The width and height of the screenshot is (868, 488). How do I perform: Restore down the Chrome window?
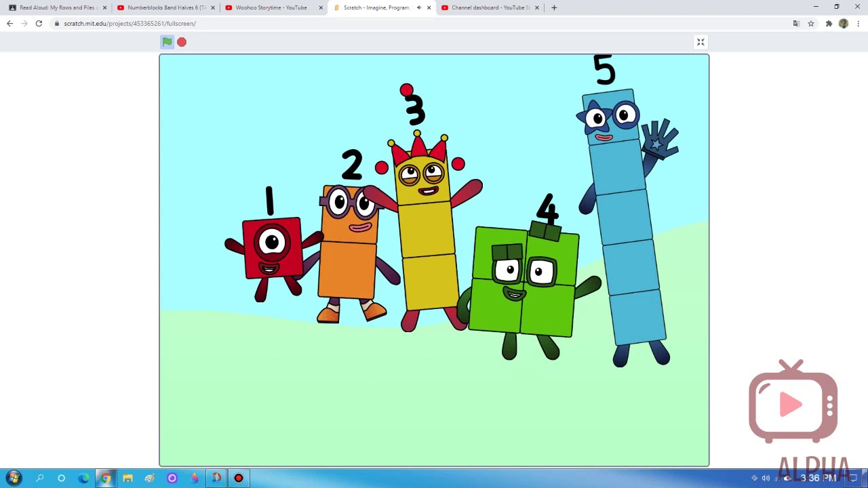pyautogui.click(x=836, y=7)
